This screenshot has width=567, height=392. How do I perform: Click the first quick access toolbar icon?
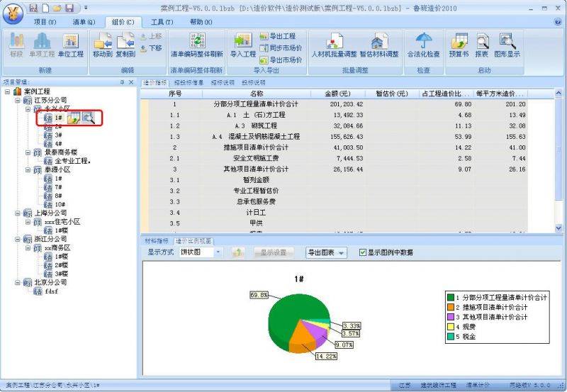(x=33, y=8)
